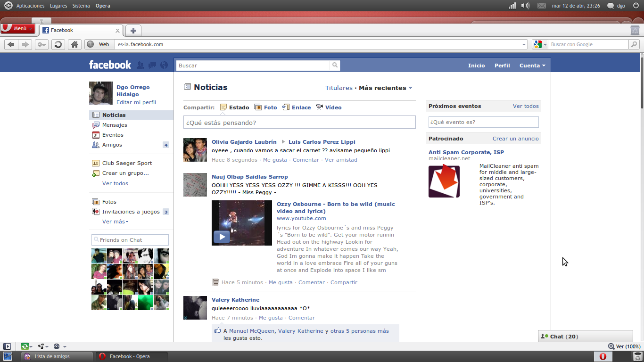Select Estado in the share bar
Viewport: 644px width, 362px height.
tap(234, 107)
